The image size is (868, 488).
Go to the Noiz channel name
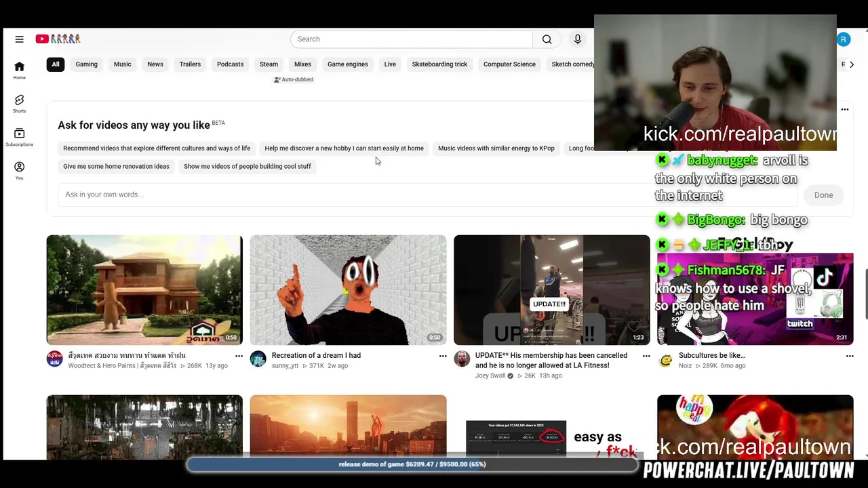(x=686, y=366)
